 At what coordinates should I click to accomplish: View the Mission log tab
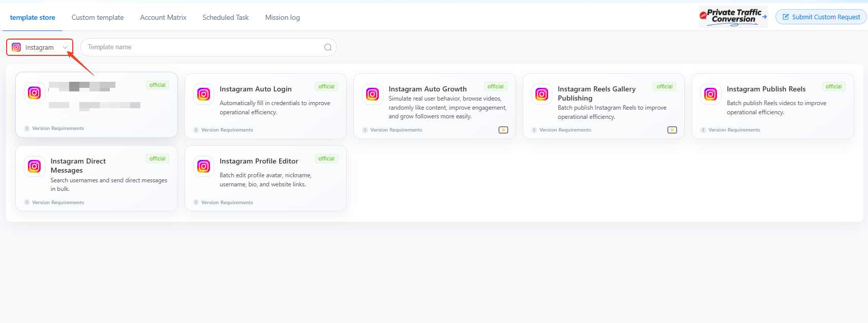(x=282, y=17)
